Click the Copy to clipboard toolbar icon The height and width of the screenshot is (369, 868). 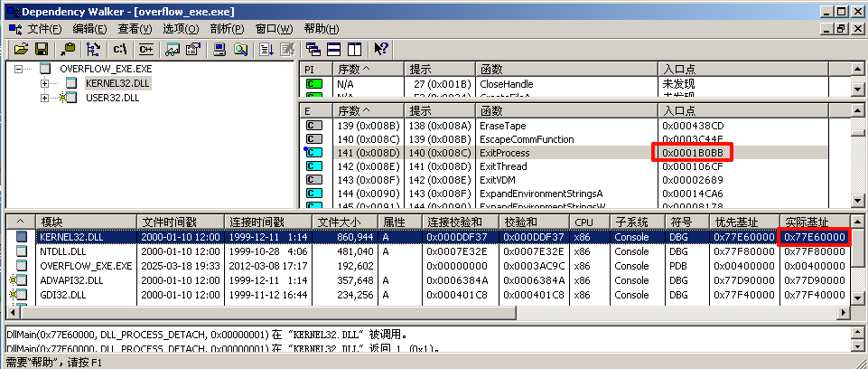[68, 50]
